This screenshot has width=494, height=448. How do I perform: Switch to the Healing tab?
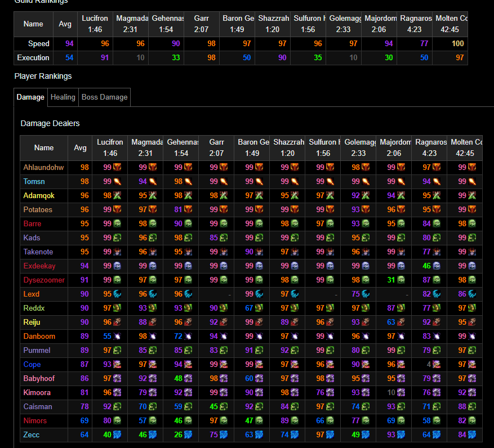tap(63, 97)
